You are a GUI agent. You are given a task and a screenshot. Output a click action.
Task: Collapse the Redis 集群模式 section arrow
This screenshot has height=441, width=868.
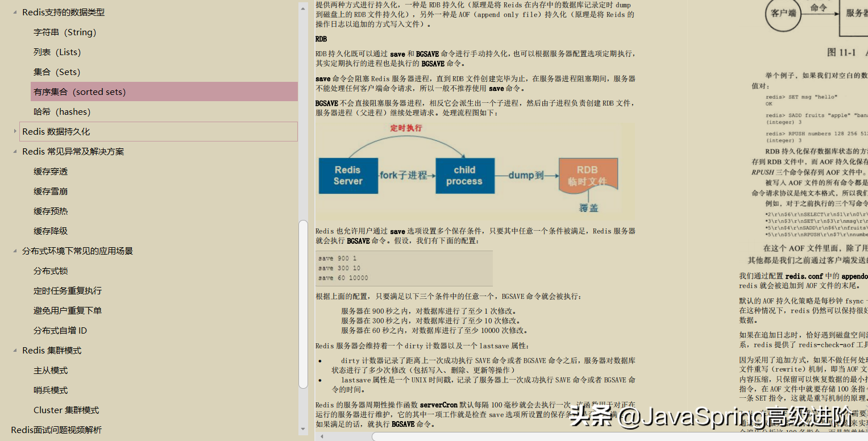(x=15, y=351)
